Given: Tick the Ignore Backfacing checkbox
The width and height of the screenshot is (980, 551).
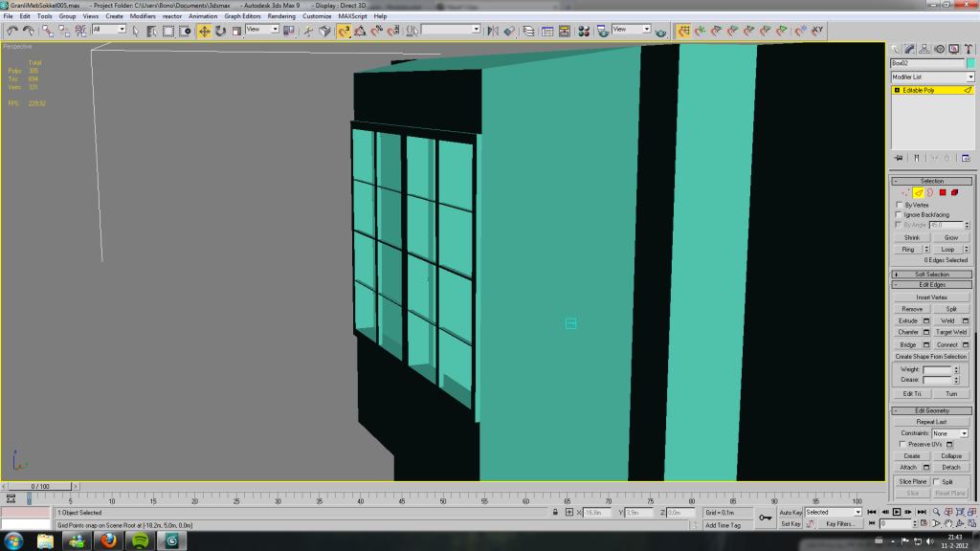Looking at the screenshot, I should [x=898, y=215].
